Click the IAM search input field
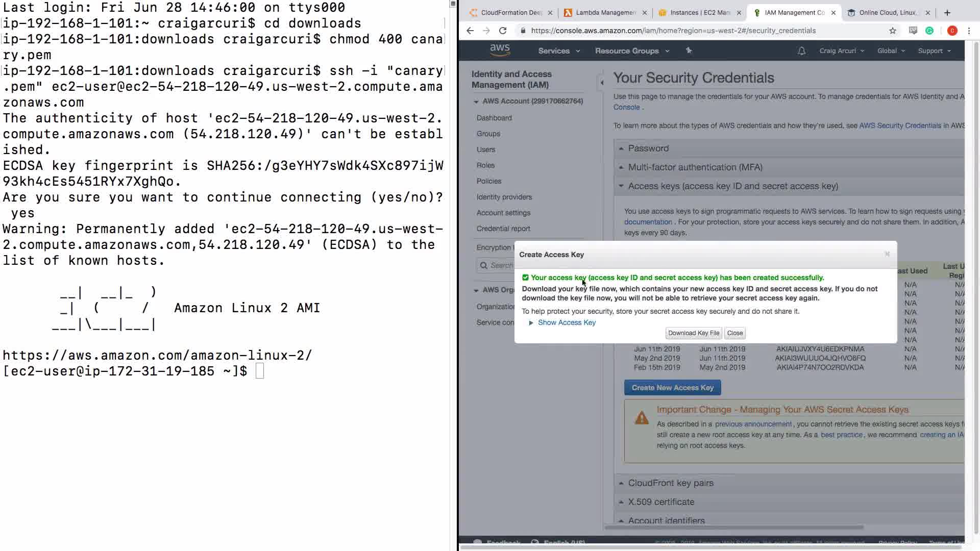The height and width of the screenshot is (551, 980). click(x=500, y=265)
